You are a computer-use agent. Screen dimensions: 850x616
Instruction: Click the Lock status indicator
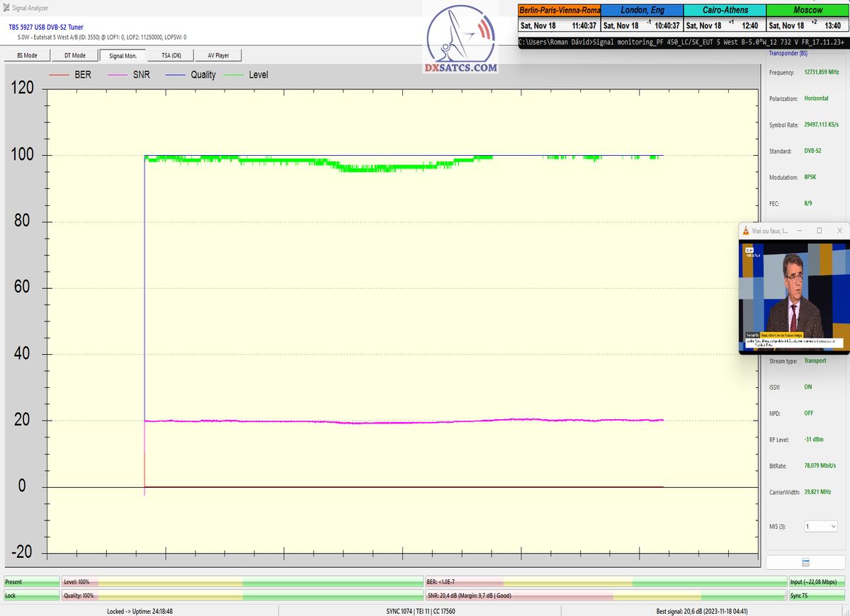coord(31,596)
